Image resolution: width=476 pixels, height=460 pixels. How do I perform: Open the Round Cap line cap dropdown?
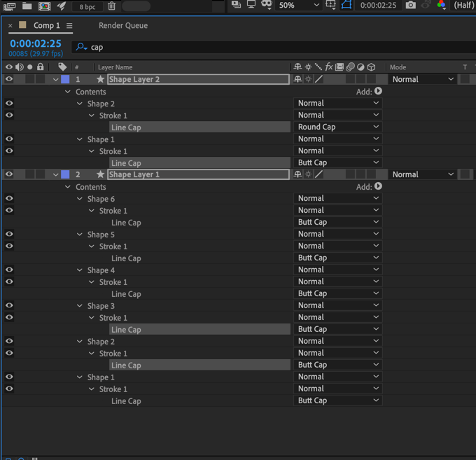pyautogui.click(x=338, y=127)
